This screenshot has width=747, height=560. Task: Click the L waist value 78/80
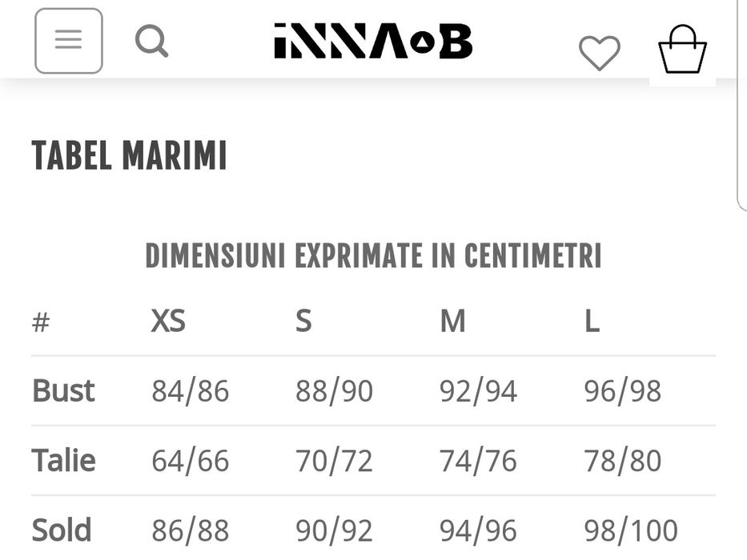click(622, 461)
